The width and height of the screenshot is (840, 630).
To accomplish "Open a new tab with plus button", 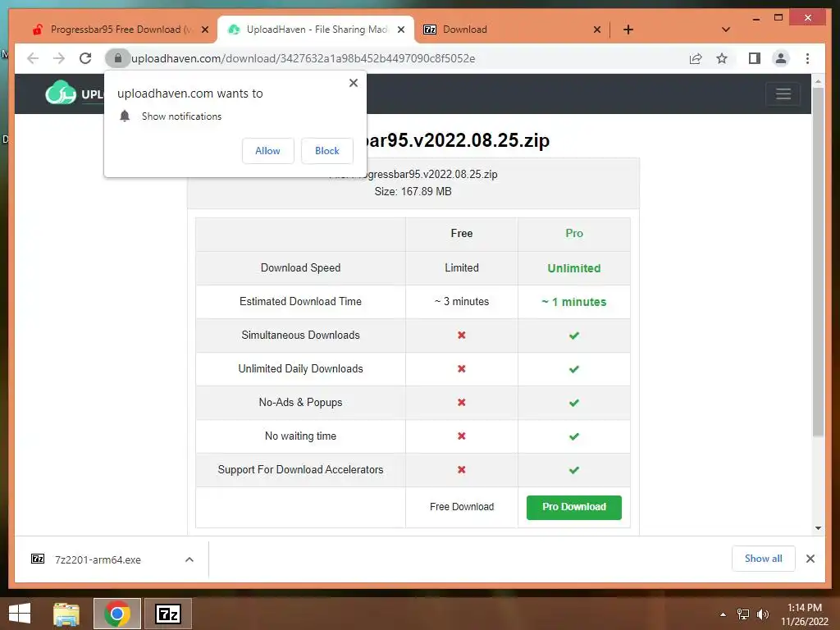I will (x=628, y=30).
